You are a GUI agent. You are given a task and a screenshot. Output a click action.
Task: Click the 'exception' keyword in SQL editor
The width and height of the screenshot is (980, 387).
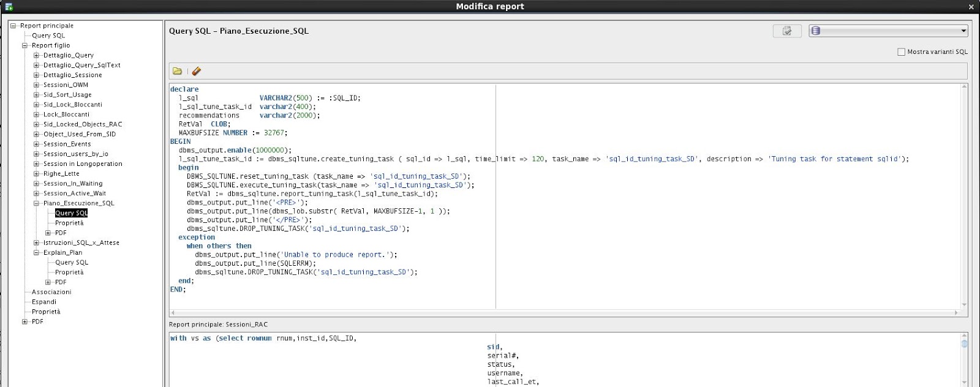click(197, 237)
